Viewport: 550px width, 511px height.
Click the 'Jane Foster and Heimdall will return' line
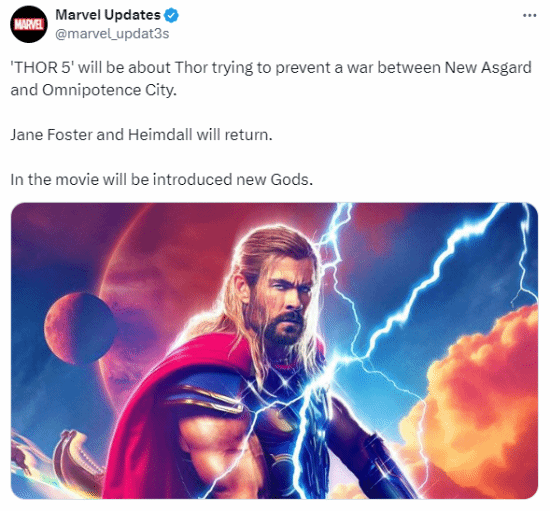(x=141, y=135)
